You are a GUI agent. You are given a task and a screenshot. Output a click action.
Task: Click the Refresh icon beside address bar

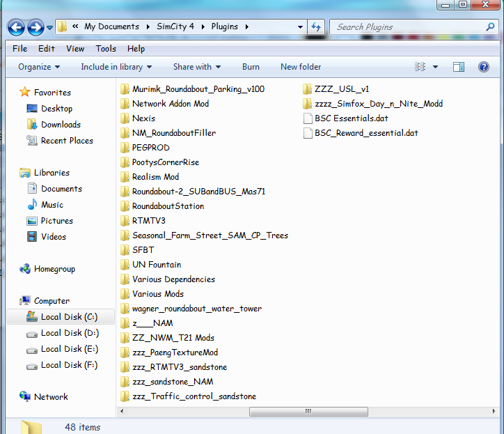pos(316,26)
